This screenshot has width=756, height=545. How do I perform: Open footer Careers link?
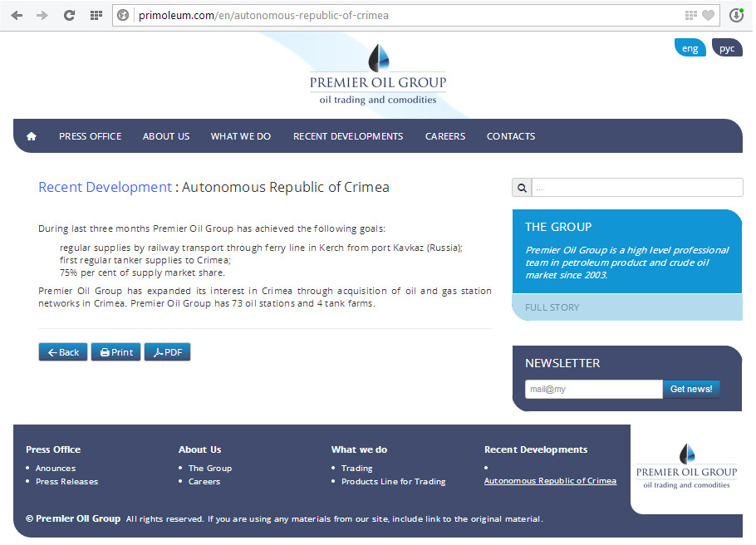pos(204,481)
